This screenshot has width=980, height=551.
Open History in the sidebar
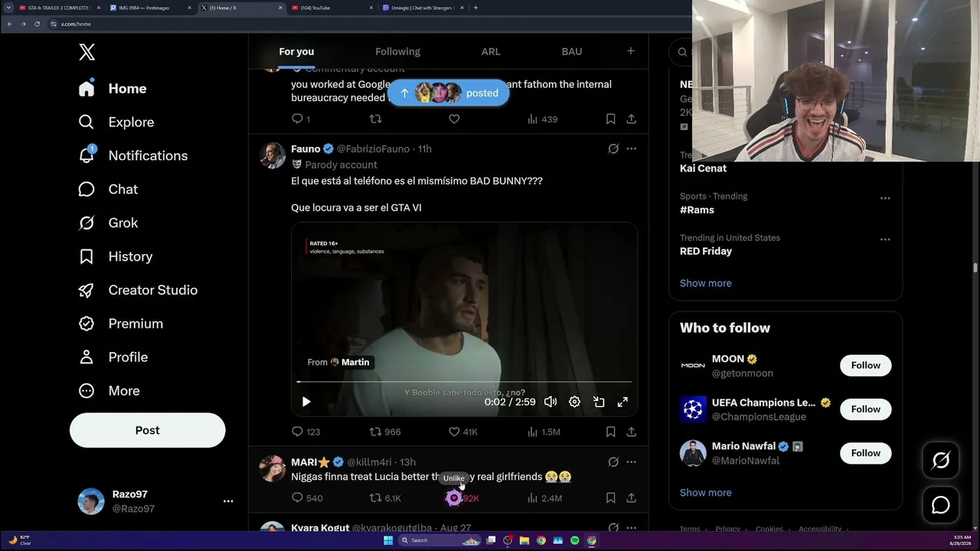[x=116, y=256]
